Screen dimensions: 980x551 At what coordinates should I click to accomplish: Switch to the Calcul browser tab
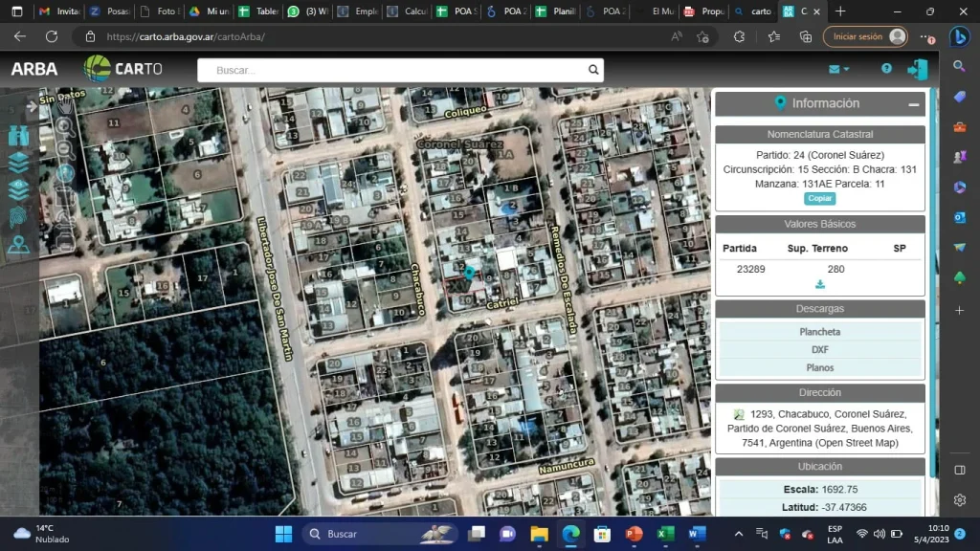408,11
